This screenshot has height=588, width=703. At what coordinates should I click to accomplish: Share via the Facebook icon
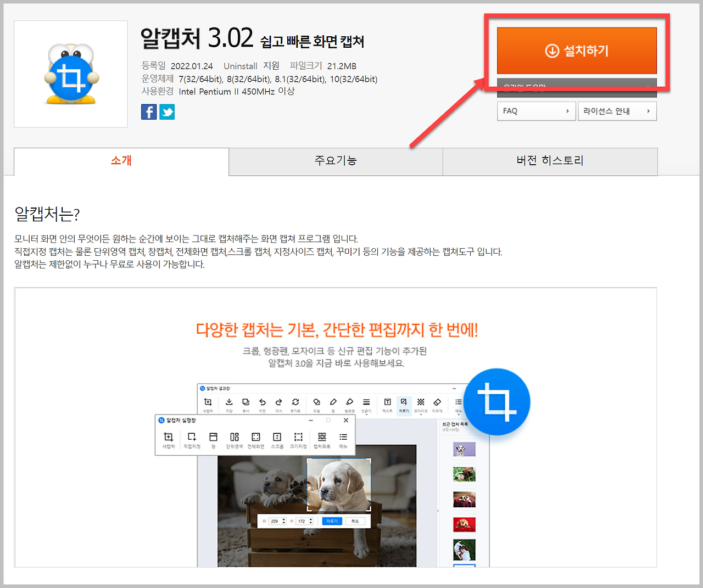(149, 112)
